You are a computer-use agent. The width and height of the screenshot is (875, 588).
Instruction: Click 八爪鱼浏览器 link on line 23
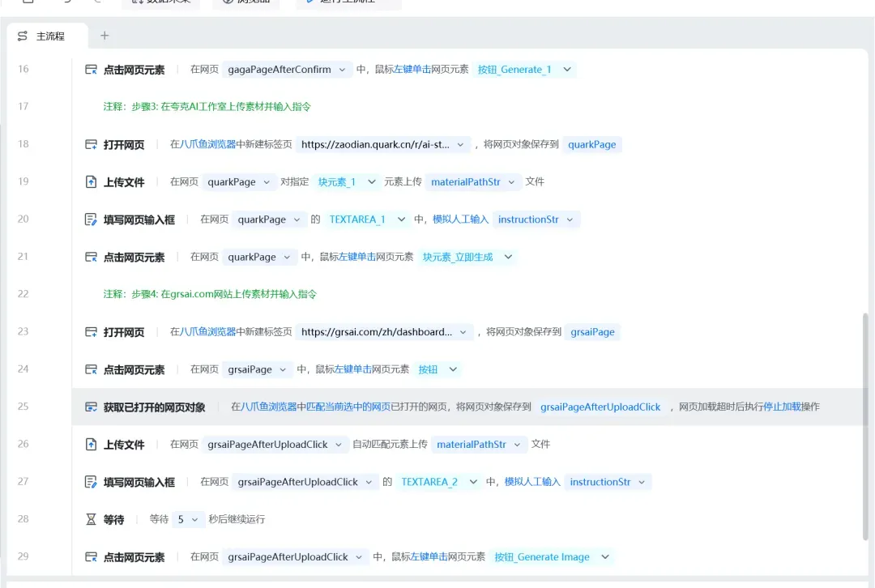click(x=207, y=331)
